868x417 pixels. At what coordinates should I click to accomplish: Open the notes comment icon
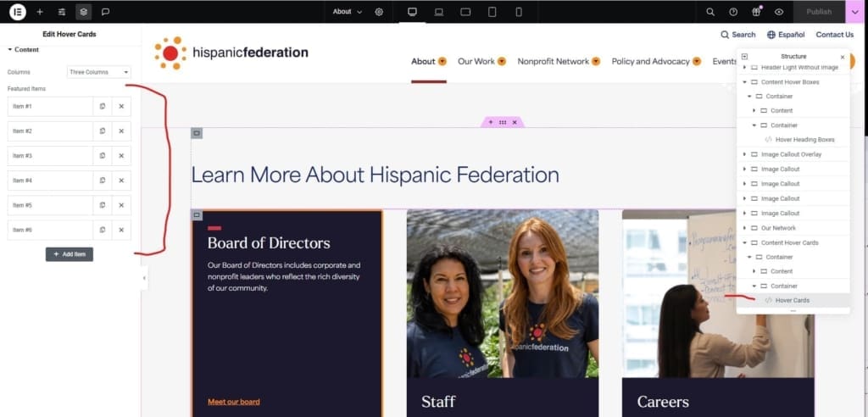tap(105, 12)
